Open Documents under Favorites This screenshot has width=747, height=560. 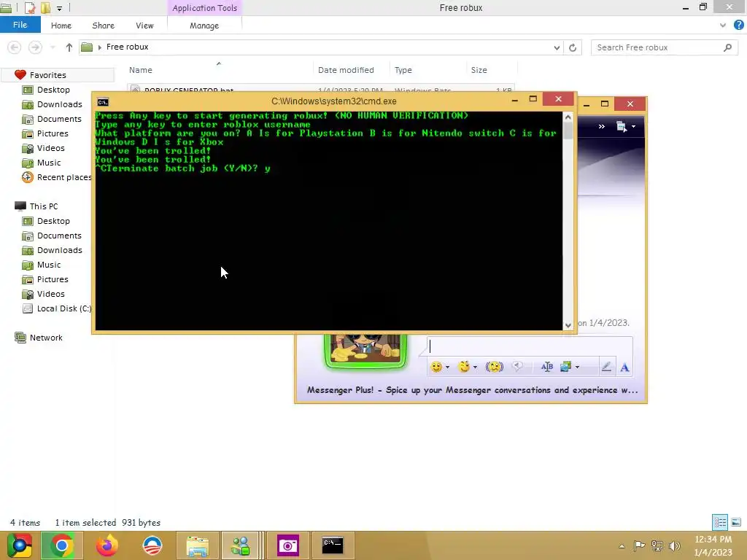[x=59, y=119]
